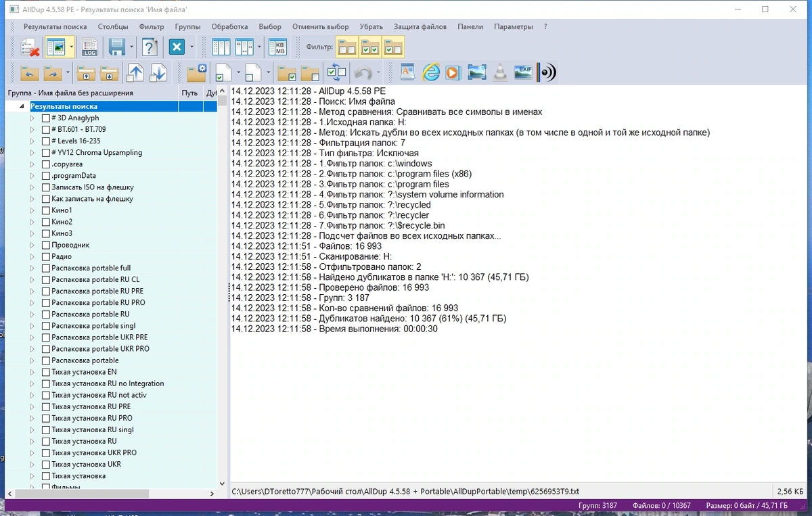812x516 pixels.
Task: Click the EXIF viewer icon
Action: 523,72
